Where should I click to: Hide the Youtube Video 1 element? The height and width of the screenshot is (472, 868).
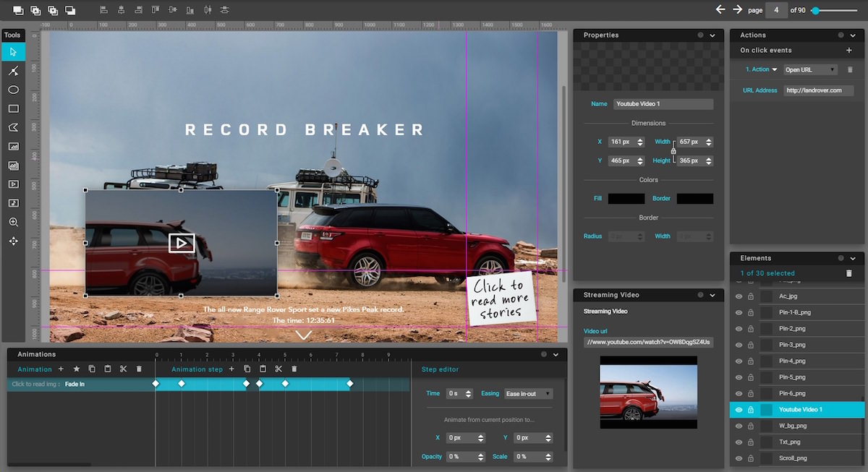[x=739, y=410]
